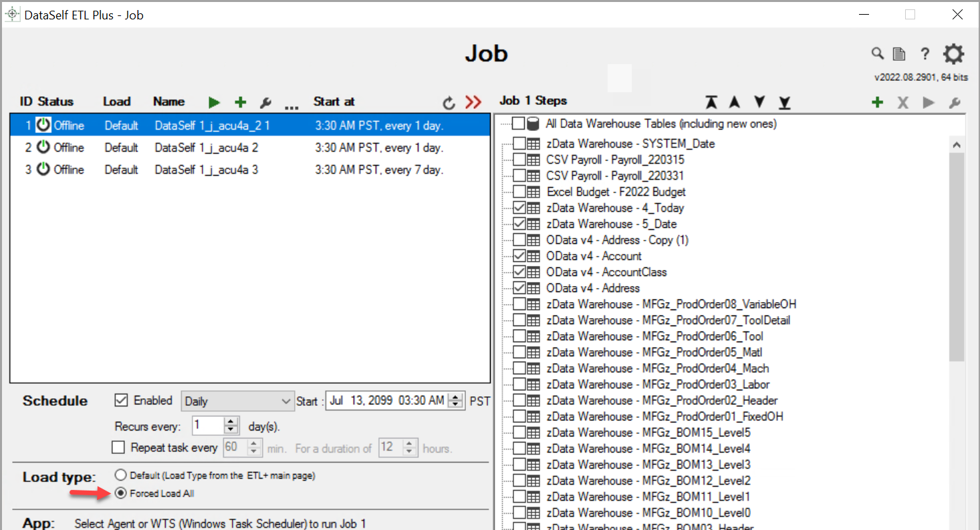Select job 2 DataSelf 1_j_acu4a 2

pos(207,148)
